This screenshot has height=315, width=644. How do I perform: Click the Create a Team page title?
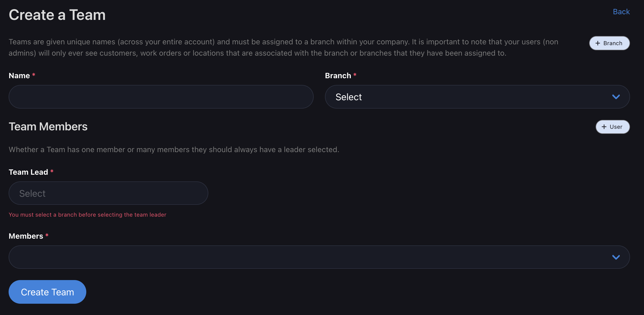[57, 15]
